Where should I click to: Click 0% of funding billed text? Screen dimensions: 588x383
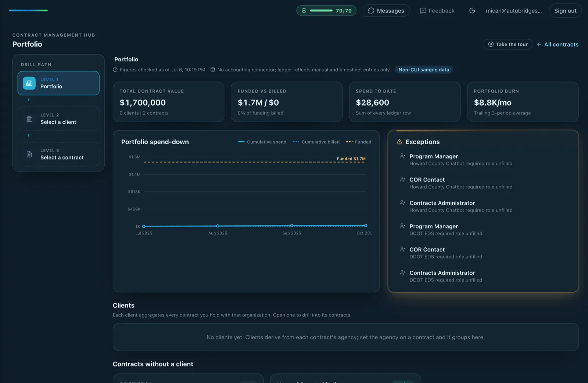pos(260,113)
